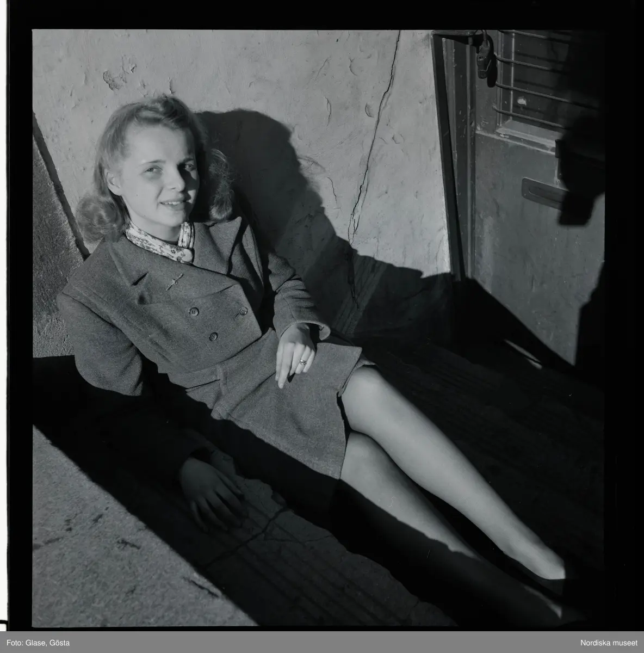Click the ring on the woman's hand
644x653 pixels.
(302, 362)
